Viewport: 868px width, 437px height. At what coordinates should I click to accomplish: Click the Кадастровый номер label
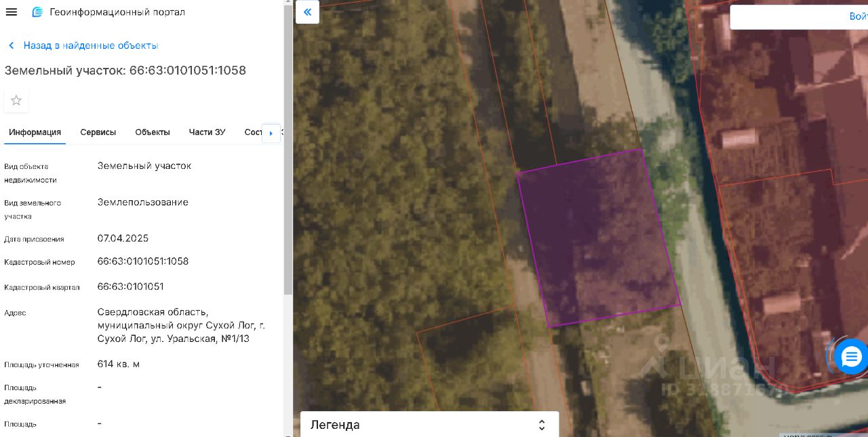coord(39,262)
